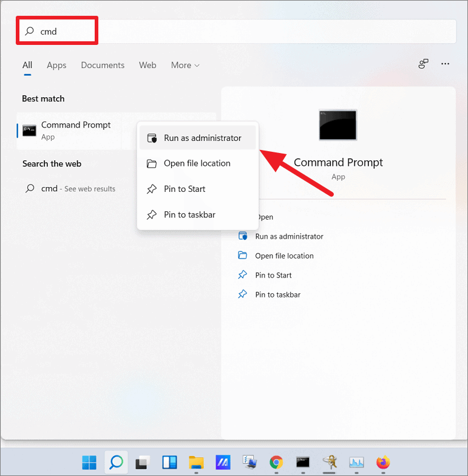The image size is (468, 476).
Task: Switch to the Documents search tab
Action: pyautogui.click(x=103, y=65)
